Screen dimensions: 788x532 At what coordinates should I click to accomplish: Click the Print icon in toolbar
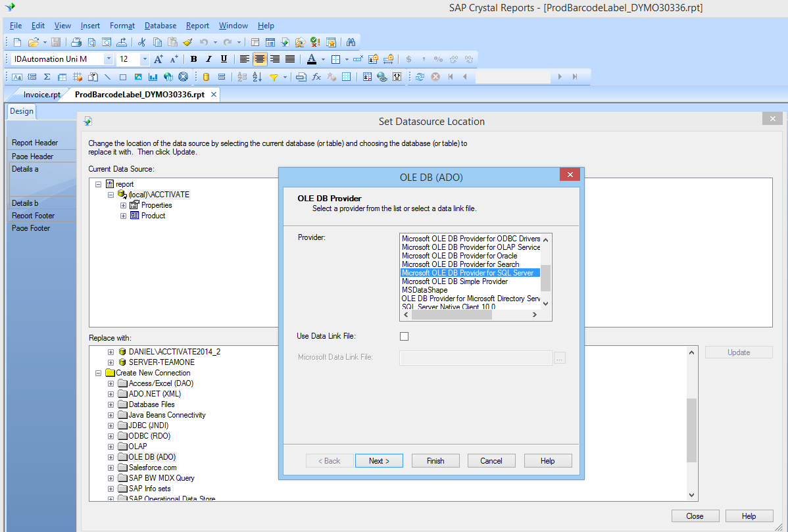pyautogui.click(x=76, y=42)
